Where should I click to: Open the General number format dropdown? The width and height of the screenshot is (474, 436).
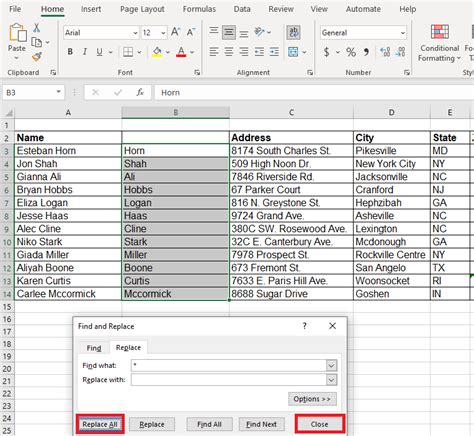[403, 33]
